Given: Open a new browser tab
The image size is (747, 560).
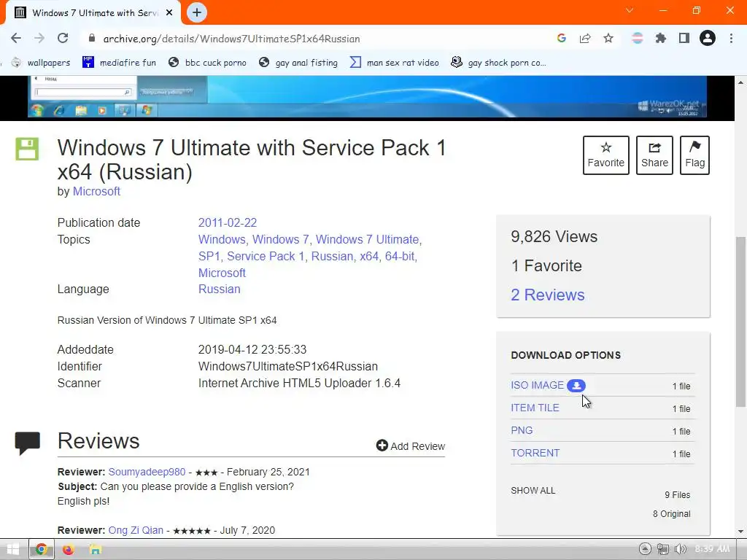Looking at the screenshot, I should point(197,12).
